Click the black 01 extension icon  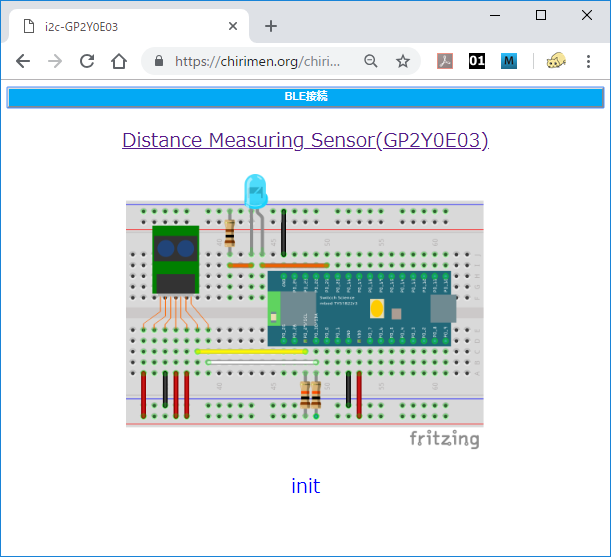477,61
